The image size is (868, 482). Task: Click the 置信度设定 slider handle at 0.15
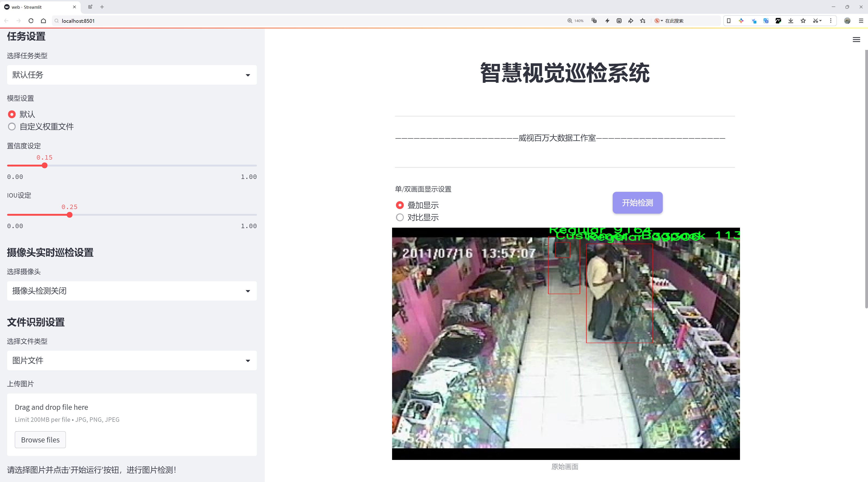[45, 166]
